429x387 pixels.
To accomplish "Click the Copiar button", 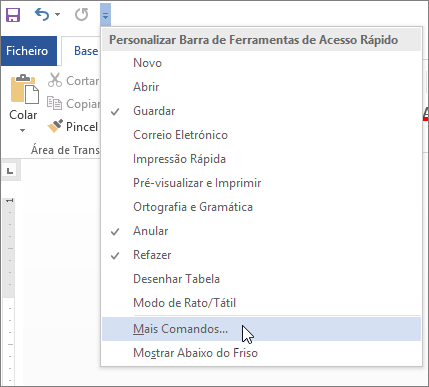I will pyautogui.click(x=73, y=104).
